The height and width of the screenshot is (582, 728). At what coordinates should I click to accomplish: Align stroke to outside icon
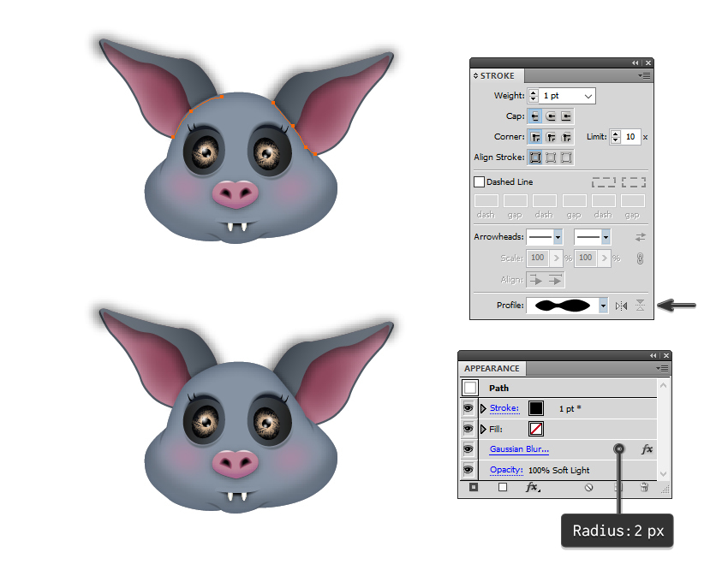566,157
